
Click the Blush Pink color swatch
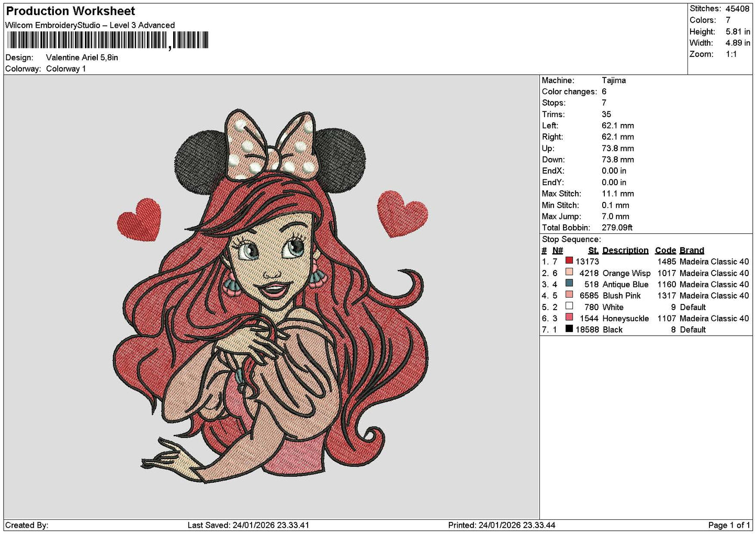(569, 294)
